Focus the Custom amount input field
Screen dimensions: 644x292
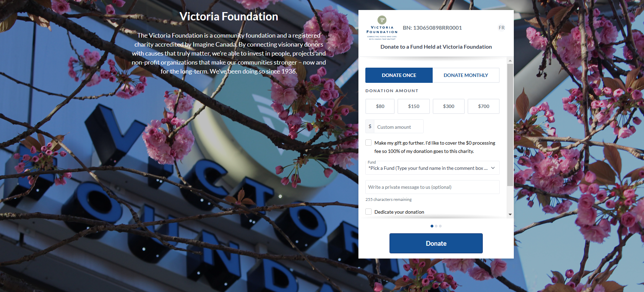pyautogui.click(x=398, y=127)
